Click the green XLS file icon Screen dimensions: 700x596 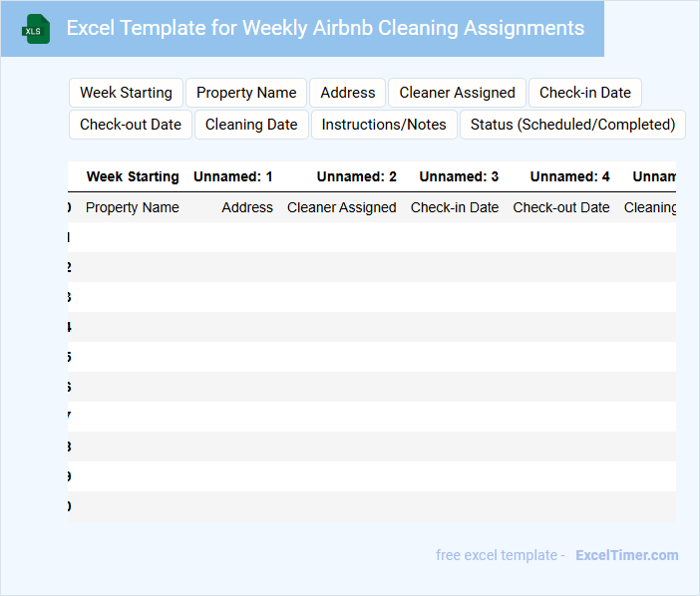(x=36, y=29)
